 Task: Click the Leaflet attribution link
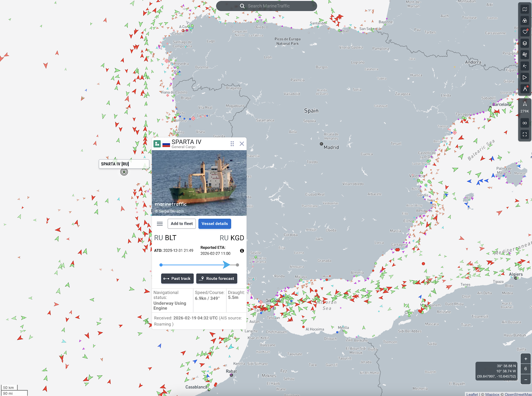click(x=472, y=394)
